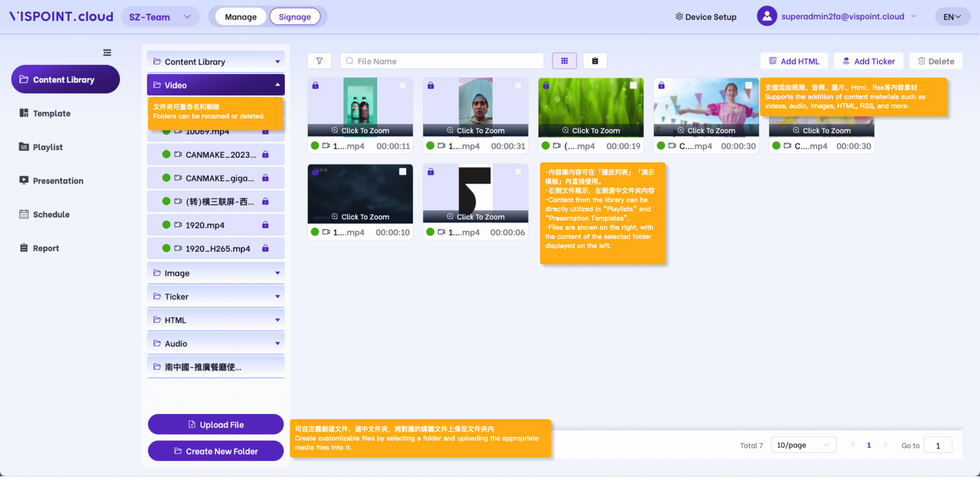Open the EN language selector

[x=952, y=17]
